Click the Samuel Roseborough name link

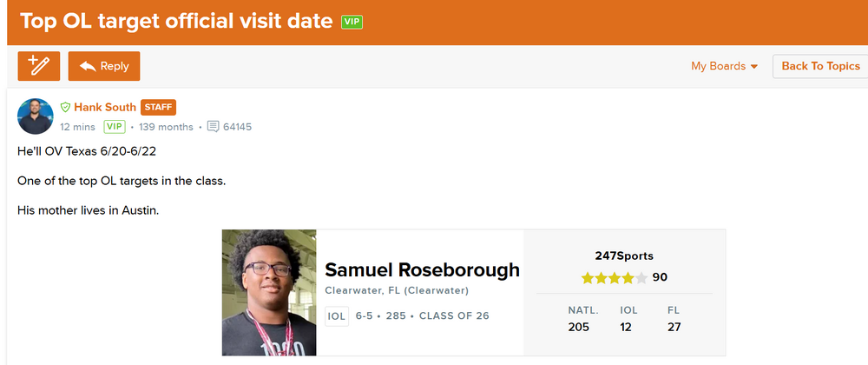point(422,269)
